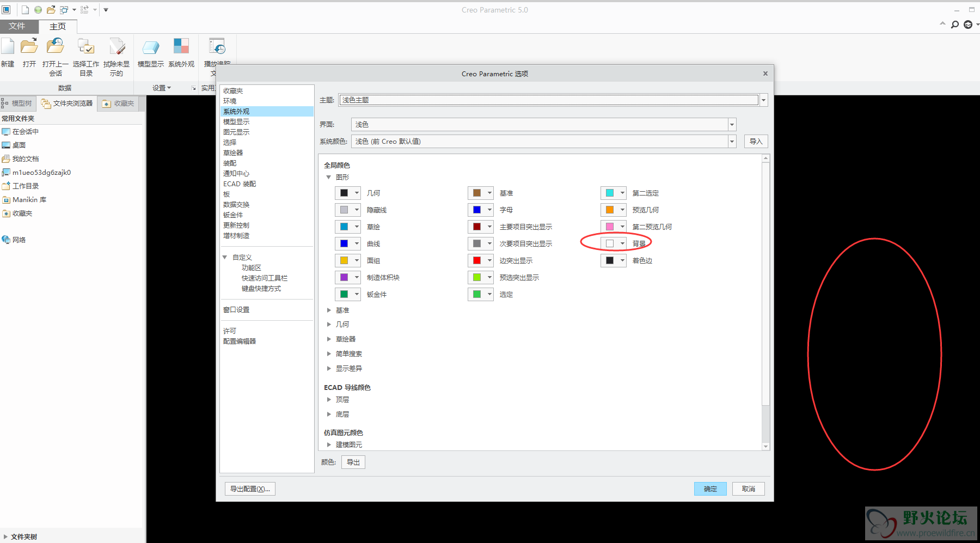Click the 基准 brown color swatch

click(477, 193)
